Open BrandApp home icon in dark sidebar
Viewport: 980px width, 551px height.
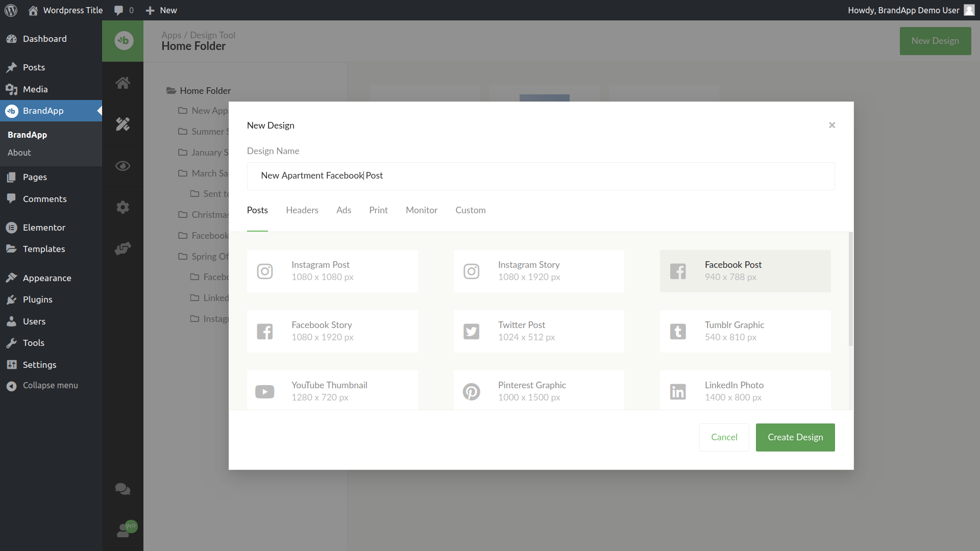point(122,83)
